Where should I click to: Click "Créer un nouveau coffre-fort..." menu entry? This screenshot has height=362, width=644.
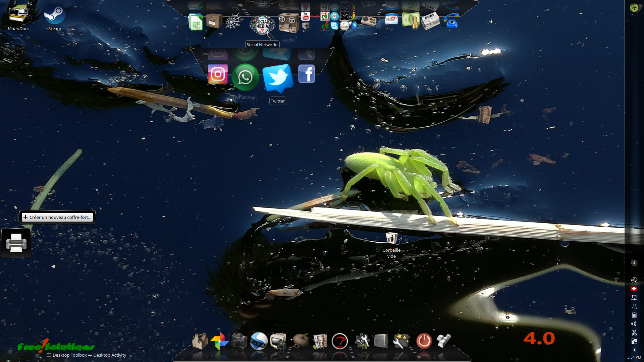coord(57,217)
